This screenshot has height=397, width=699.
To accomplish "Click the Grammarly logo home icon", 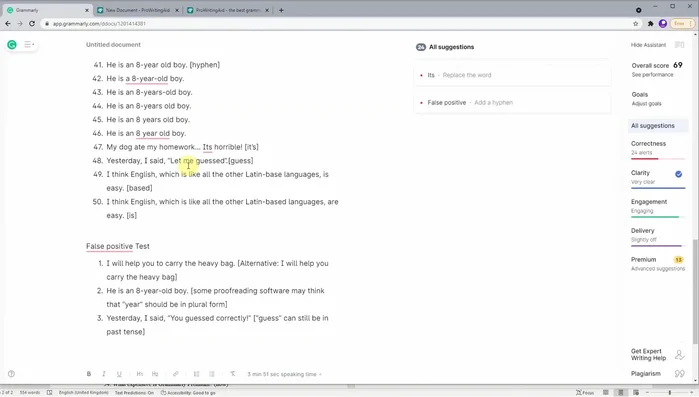I will 12,45.
